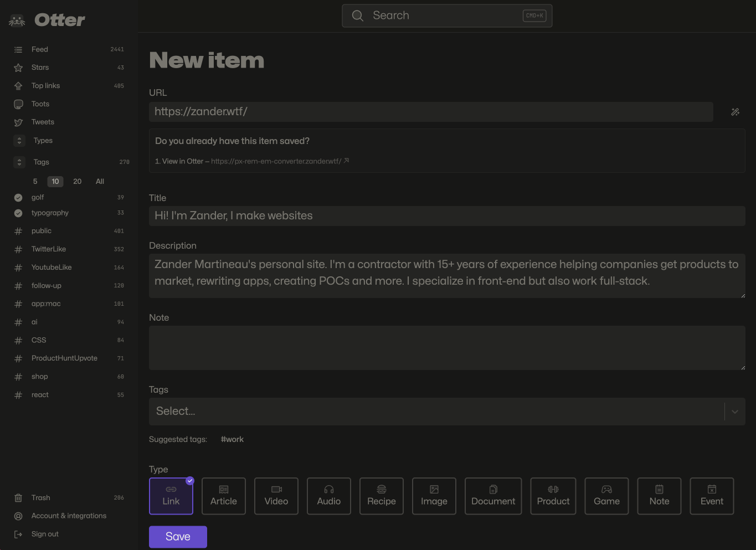This screenshot has width=756, height=550.
Task: Click hash icon beside shop tag
Action: click(18, 377)
